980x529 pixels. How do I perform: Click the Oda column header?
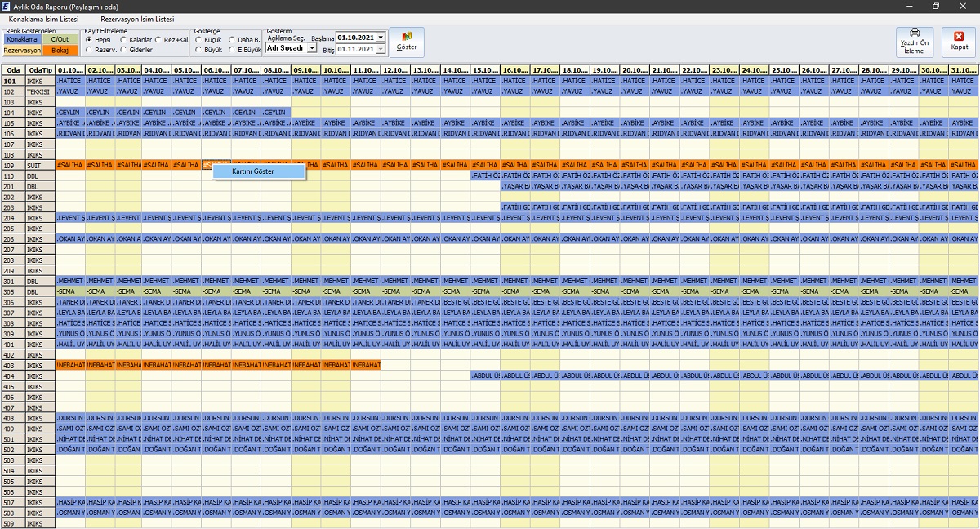coord(12,70)
